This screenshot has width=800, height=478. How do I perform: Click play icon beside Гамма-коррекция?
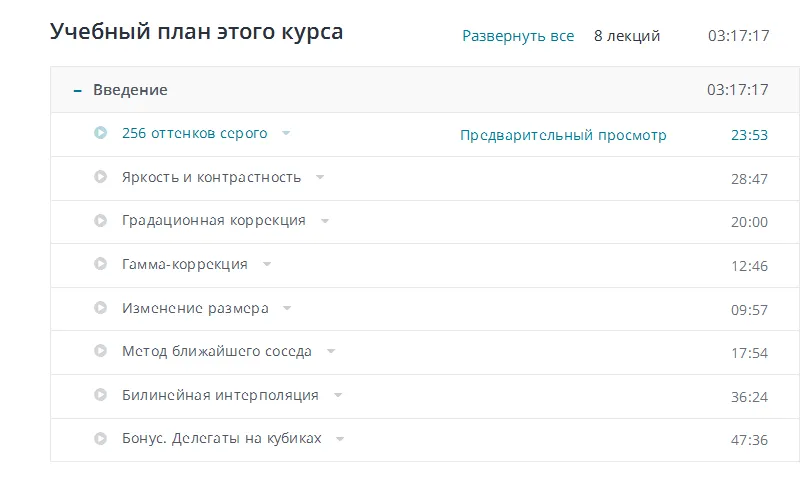pyautogui.click(x=100, y=264)
